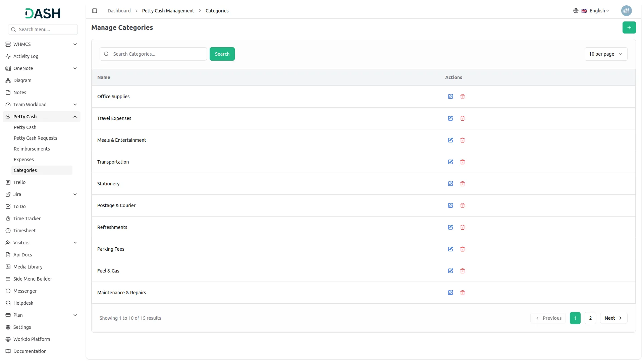The image size is (644, 362).
Task: Click edit icon for Office Supplies
Action: (450, 97)
